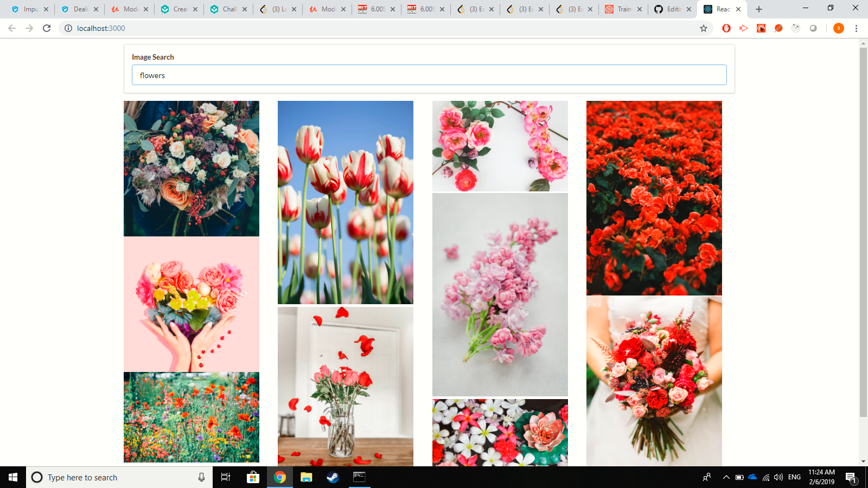This screenshot has width=868, height=488.
Task: Open Task View on the taskbar
Action: pos(226,477)
